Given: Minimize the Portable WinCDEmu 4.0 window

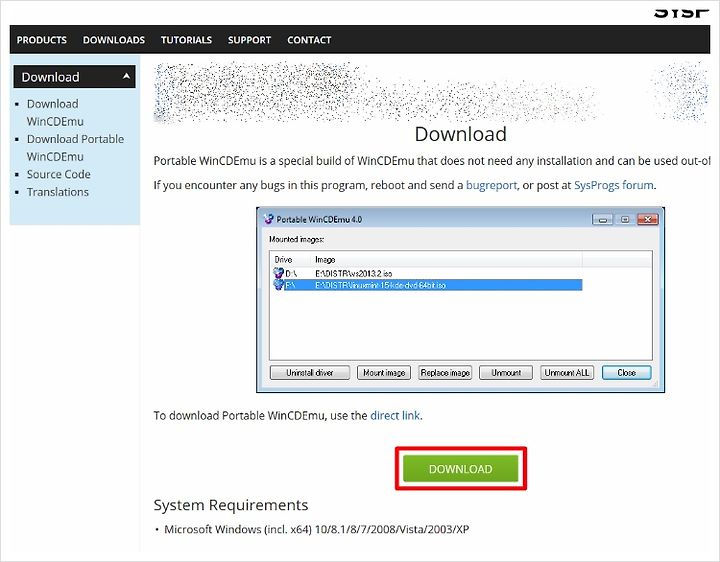Looking at the screenshot, I should pos(602,219).
